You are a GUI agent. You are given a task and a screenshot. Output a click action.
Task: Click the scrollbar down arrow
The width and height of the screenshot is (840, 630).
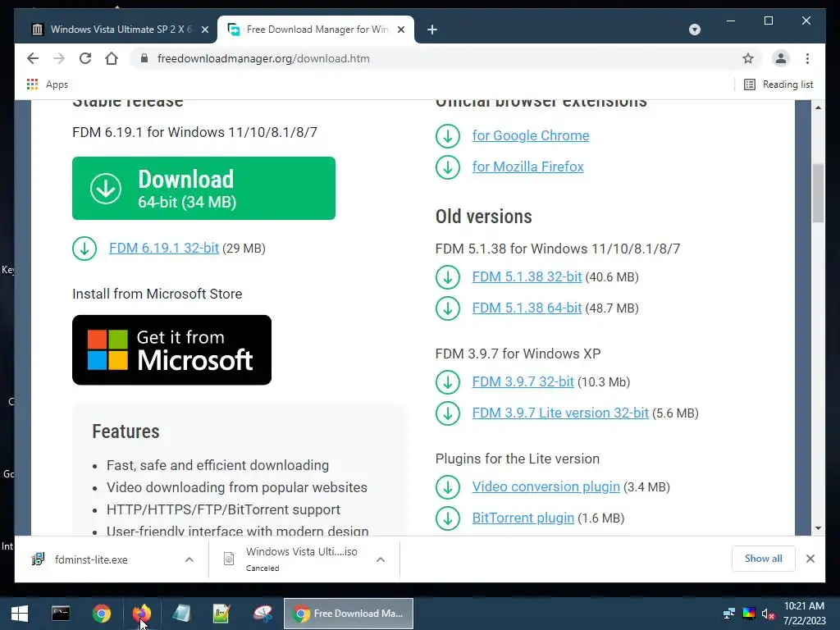(x=818, y=528)
